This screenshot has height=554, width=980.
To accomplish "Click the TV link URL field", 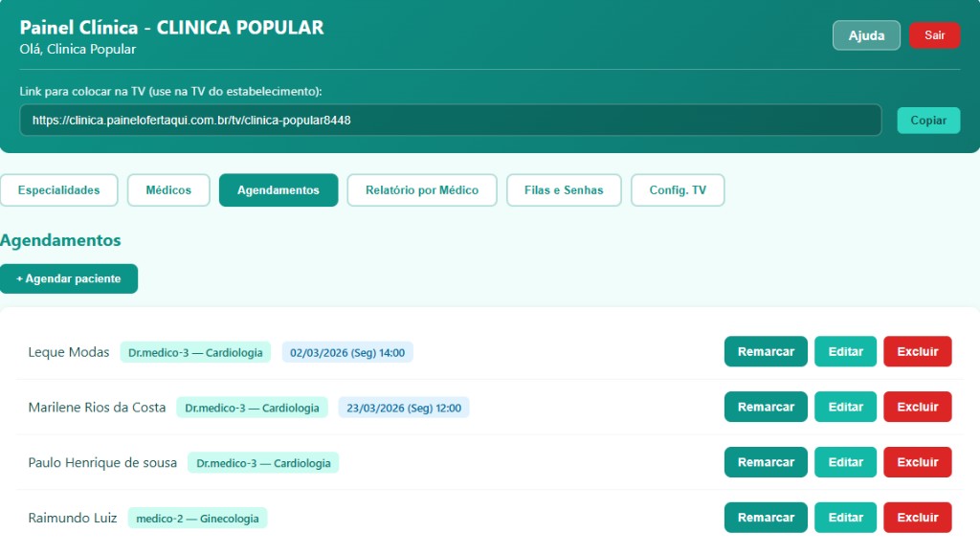I will coord(450,121).
